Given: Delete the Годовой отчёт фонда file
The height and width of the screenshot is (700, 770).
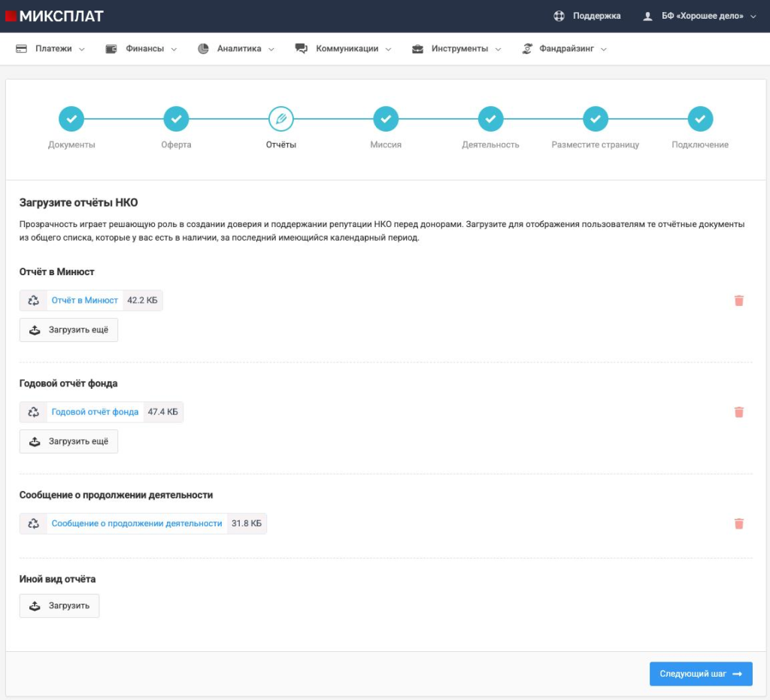Looking at the screenshot, I should 738,412.
